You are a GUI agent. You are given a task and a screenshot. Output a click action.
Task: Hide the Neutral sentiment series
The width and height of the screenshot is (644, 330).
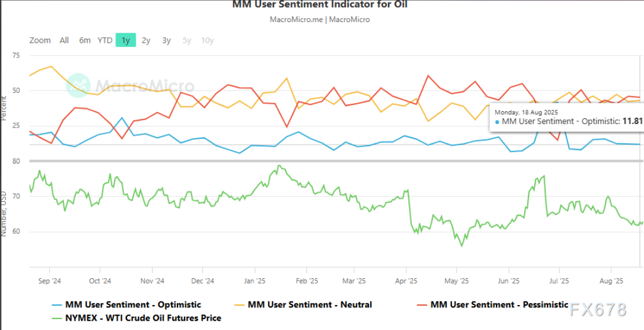(309, 304)
